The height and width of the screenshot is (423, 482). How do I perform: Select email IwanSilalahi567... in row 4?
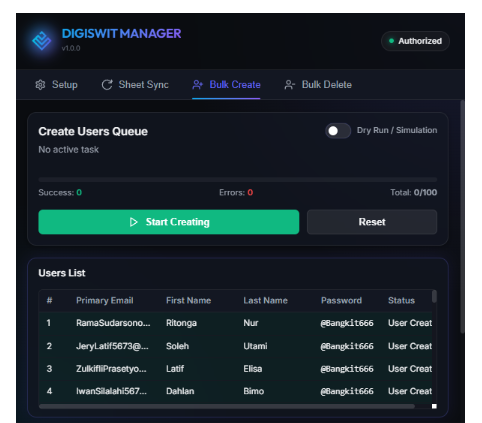[111, 391]
